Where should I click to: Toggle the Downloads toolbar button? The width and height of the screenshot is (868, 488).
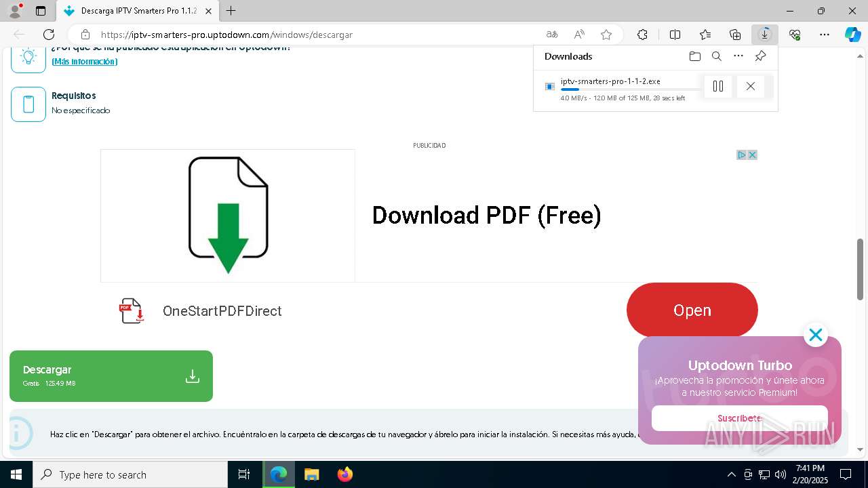[765, 35]
